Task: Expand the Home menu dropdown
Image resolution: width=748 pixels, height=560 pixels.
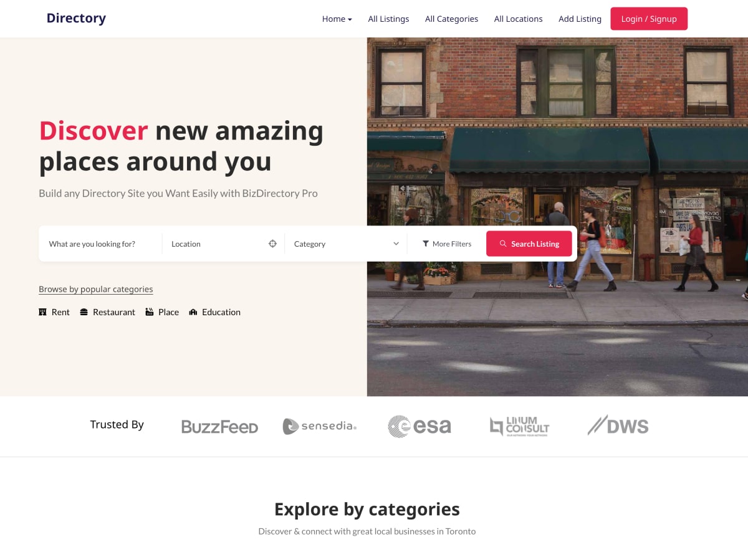Action: click(337, 19)
